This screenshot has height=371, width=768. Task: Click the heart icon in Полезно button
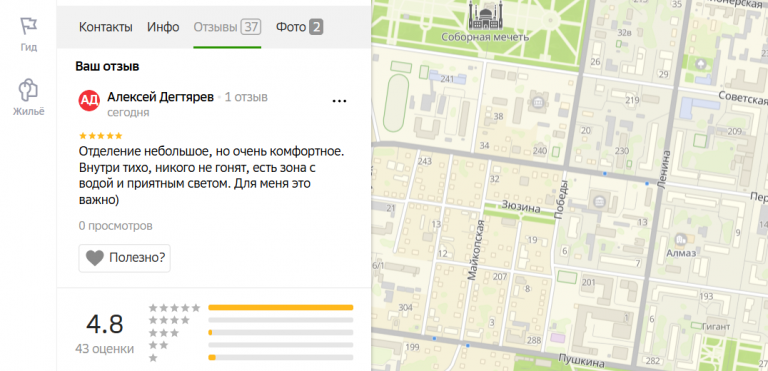(x=95, y=258)
